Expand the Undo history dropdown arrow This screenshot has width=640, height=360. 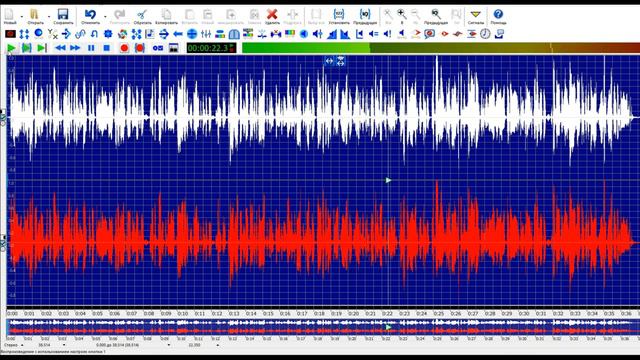click(105, 17)
